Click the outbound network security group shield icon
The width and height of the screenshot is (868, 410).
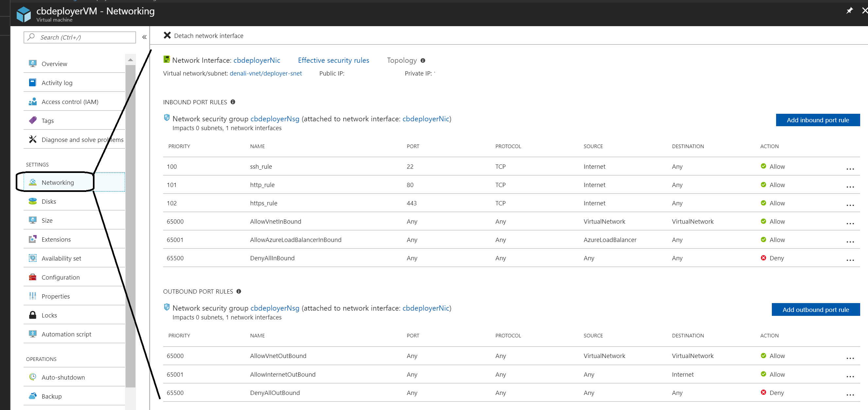click(166, 307)
